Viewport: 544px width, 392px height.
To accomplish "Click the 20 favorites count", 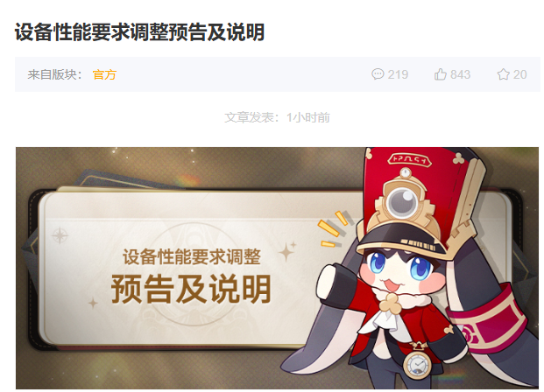I will pyautogui.click(x=520, y=74).
